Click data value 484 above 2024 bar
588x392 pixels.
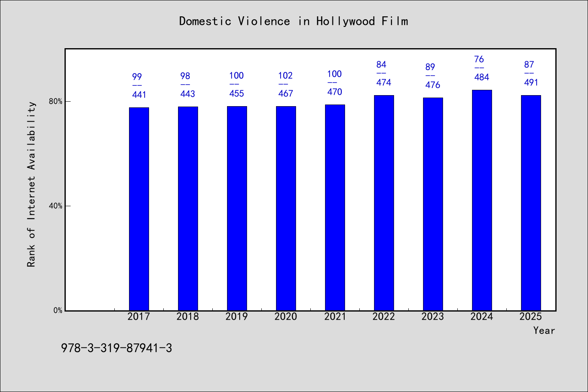click(x=482, y=77)
